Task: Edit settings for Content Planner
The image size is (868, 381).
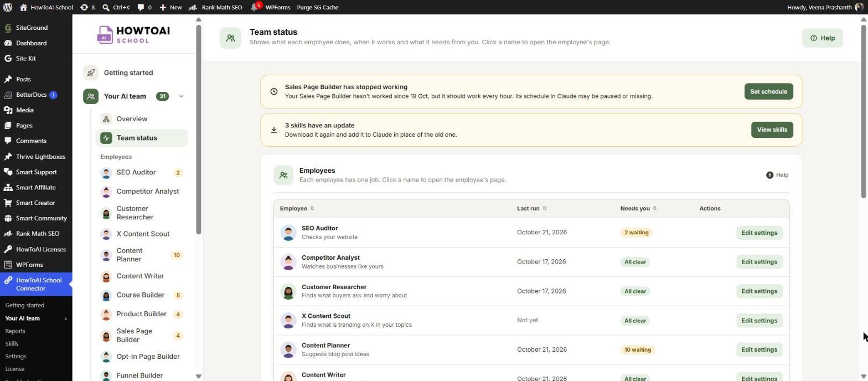Action: click(x=759, y=350)
